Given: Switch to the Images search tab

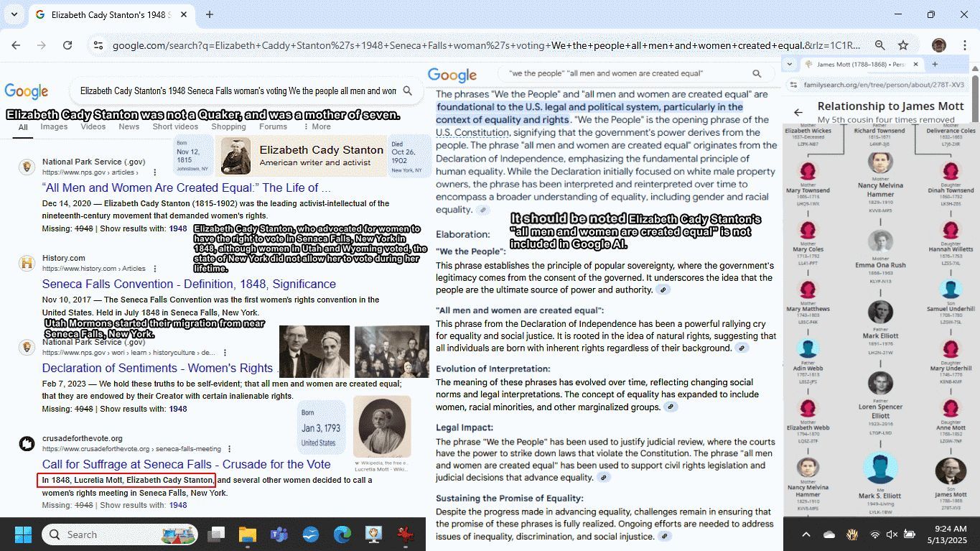Looking at the screenshot, I should (x=54, y=126).
